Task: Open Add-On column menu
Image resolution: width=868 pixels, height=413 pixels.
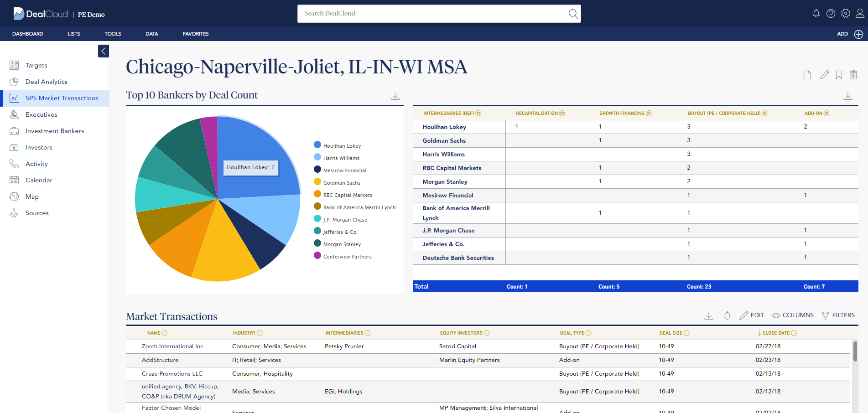Action: coord(826,113)
